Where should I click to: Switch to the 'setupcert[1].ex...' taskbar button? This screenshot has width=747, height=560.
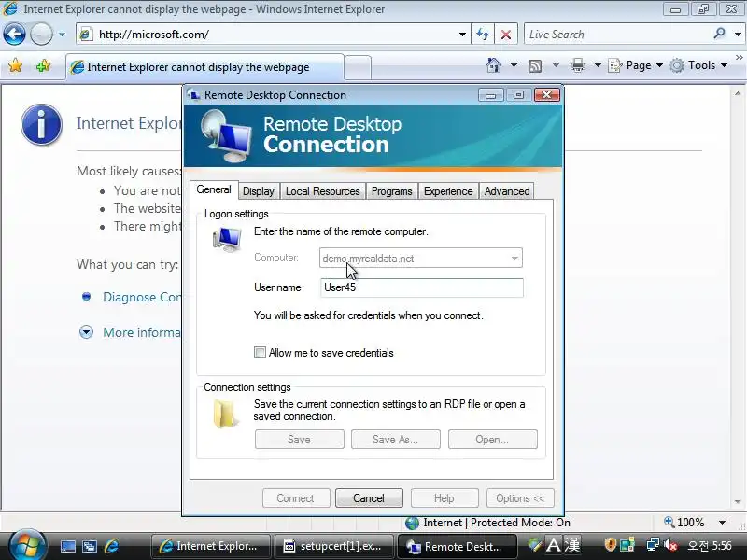[x=334, y=546]
